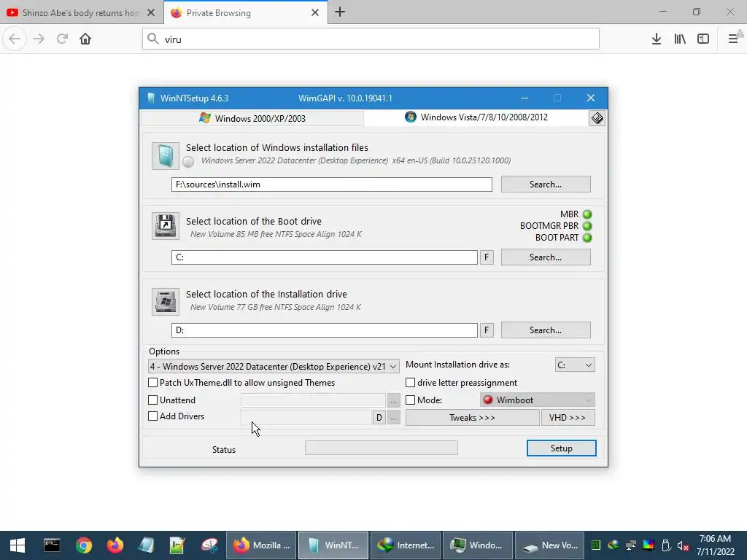Open the Snipping Tool from the taskbar
Image resolution: width=747 pixels, height=560 pixels.
point(209,545)
